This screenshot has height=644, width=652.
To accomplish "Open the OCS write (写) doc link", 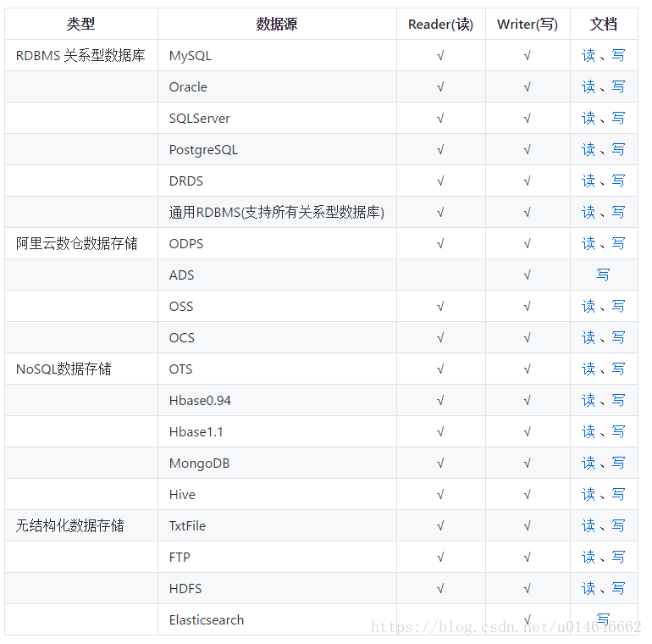I will [x=618, y=337].
